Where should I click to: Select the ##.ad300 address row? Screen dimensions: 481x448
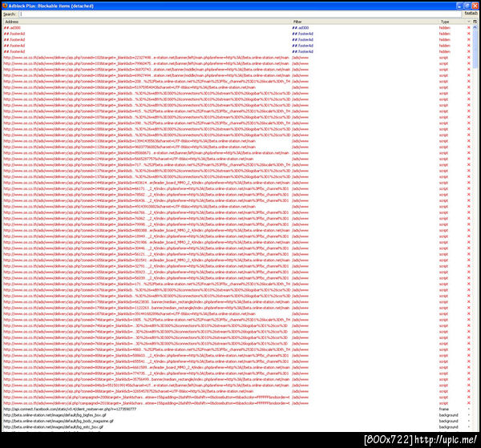pos(147,28)
